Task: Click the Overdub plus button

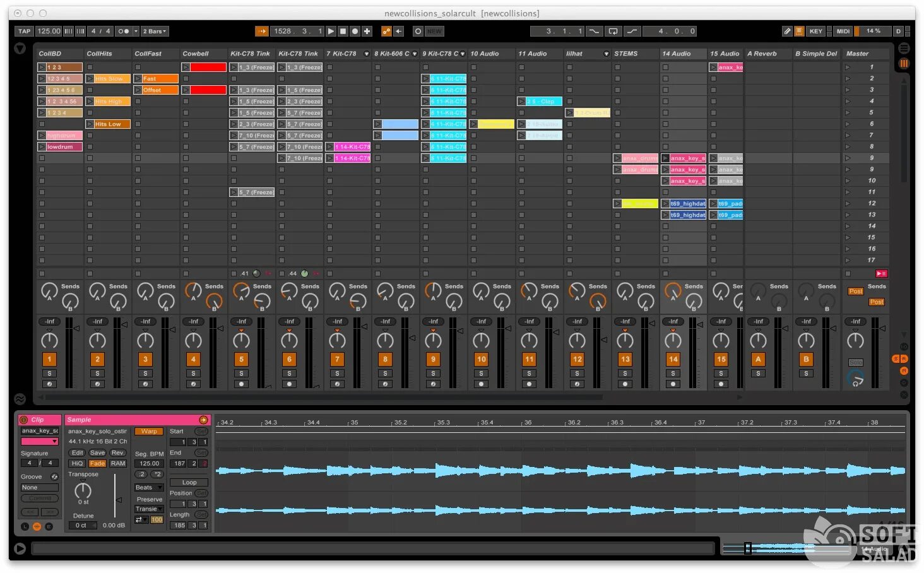Action: (x=367, y=31)
